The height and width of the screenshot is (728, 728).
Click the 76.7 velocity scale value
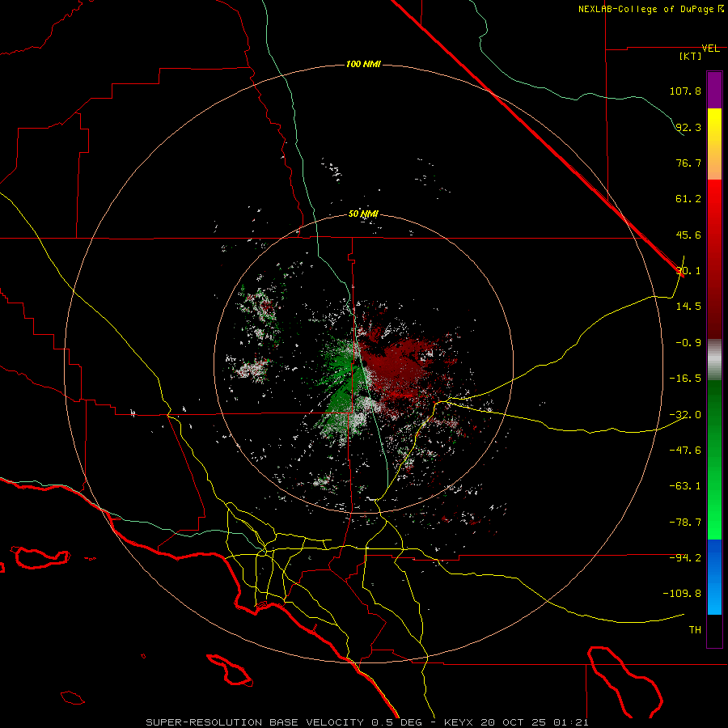(688, 163)
